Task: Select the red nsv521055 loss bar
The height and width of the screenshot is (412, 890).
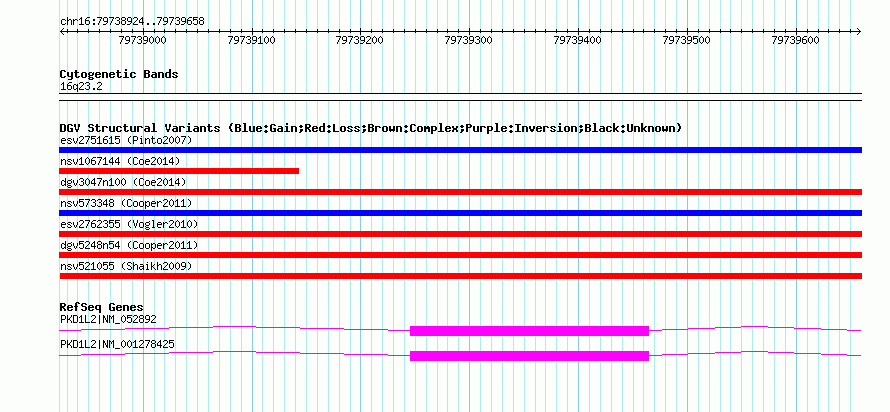Action: (460, 276)
